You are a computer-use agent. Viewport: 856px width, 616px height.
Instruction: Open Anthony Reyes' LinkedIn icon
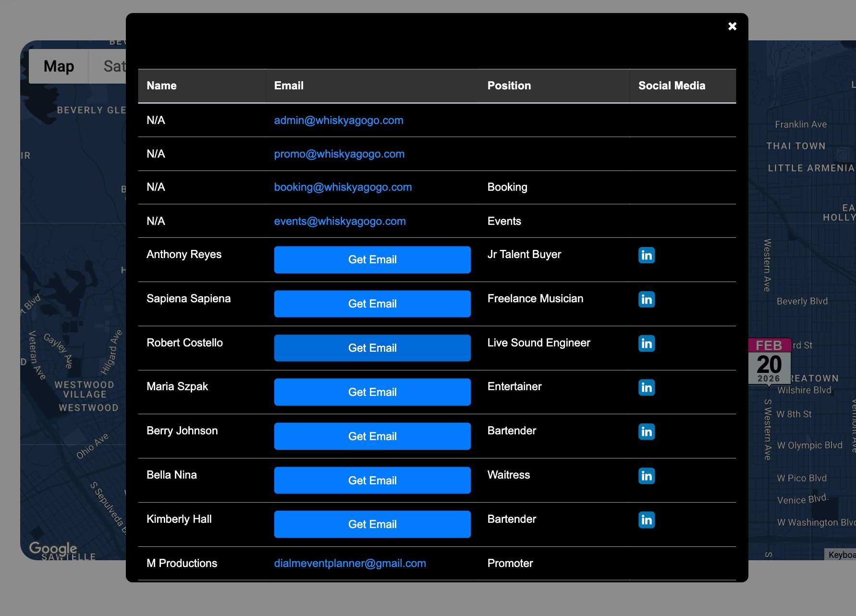tap(647, 255)
